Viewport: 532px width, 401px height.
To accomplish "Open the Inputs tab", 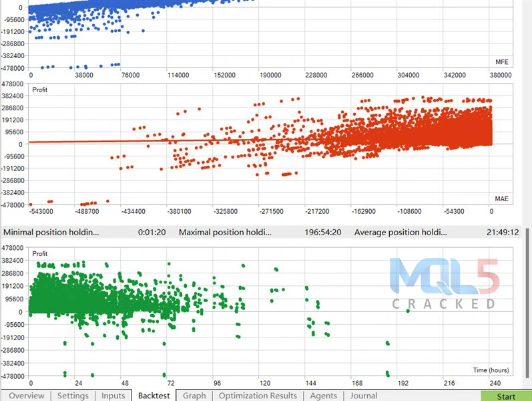I will tap(113, 396).
